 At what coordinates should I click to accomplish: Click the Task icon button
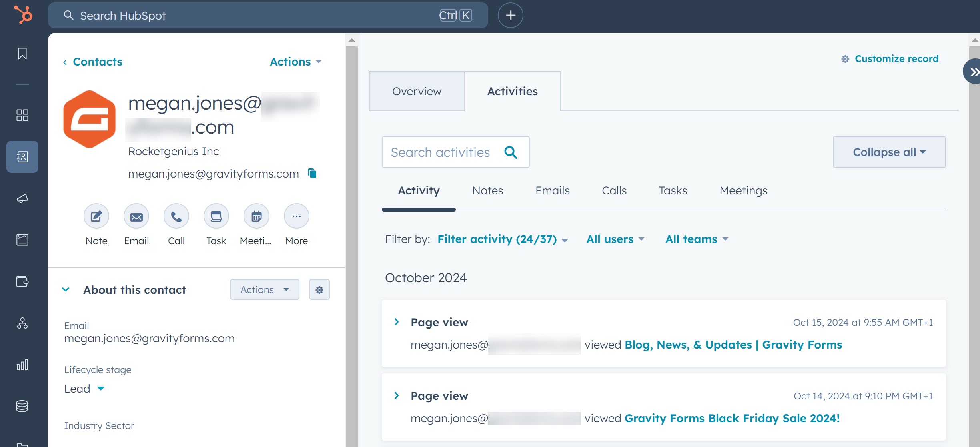click(x=216, y=216)
